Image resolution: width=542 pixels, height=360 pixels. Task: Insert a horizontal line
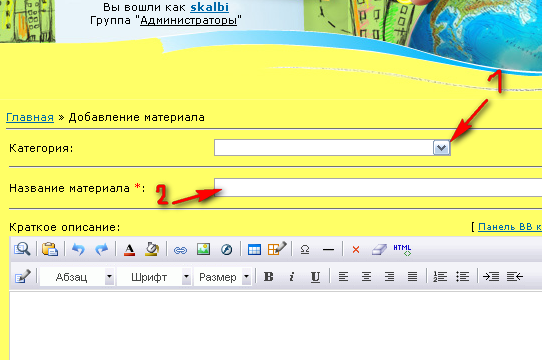[x=328, y=249]
